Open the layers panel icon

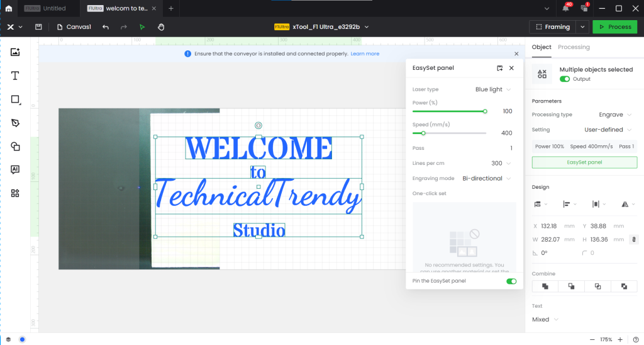8,340
